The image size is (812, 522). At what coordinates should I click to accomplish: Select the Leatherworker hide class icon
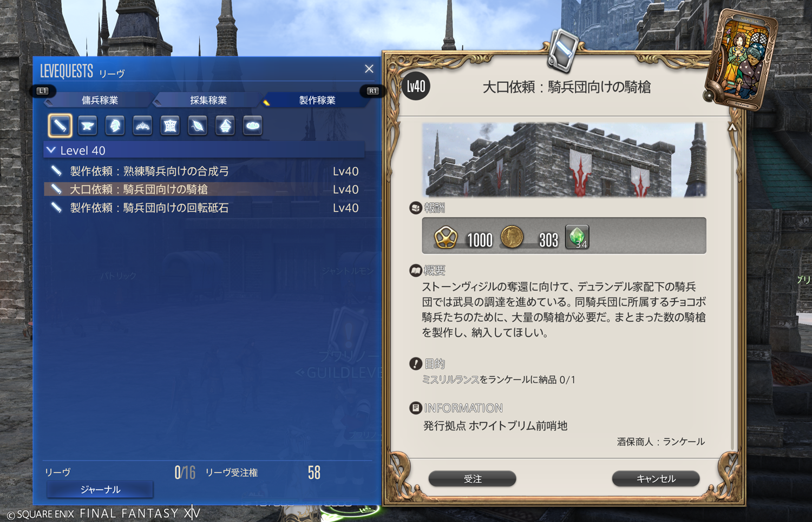click(x=170, y=125)
